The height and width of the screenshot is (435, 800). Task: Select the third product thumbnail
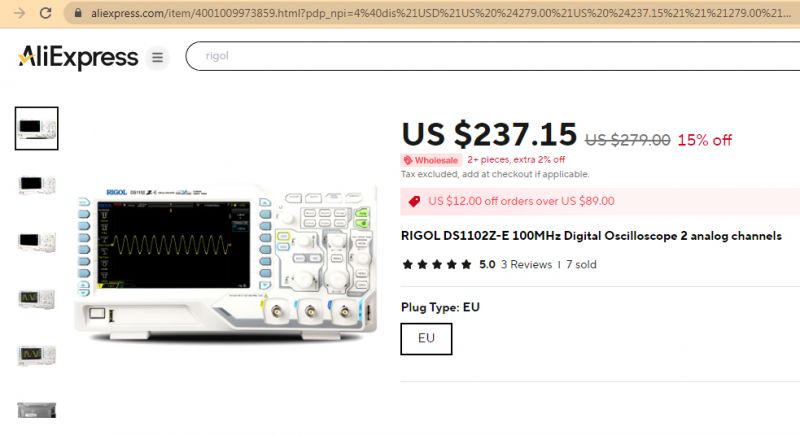click(37, 242)
